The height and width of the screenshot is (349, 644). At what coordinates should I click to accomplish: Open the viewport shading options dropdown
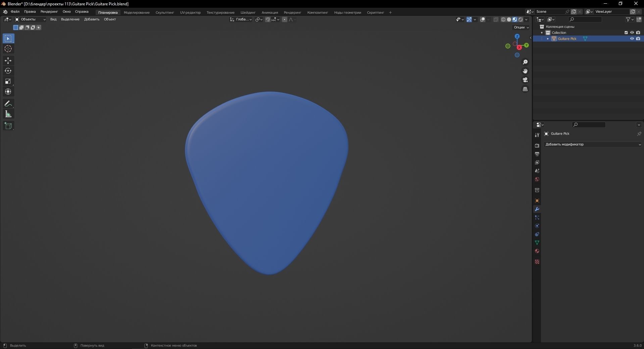[x=527, y=19]
